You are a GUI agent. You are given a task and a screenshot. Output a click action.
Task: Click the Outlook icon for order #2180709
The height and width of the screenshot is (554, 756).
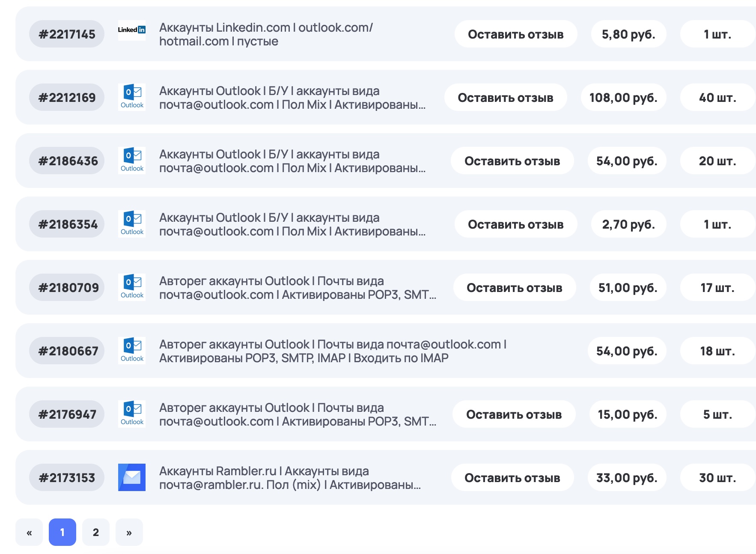click(132, 287)
